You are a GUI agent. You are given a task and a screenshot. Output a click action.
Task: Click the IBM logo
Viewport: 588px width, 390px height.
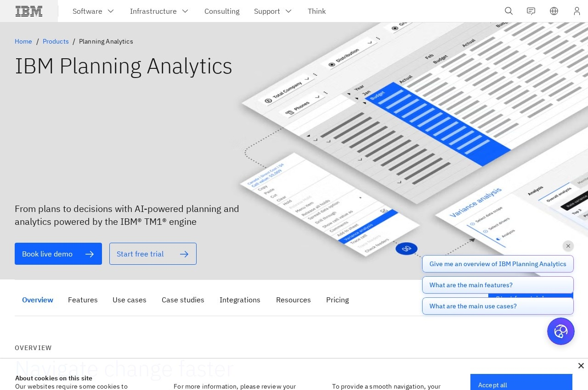(x=29, y=11)
